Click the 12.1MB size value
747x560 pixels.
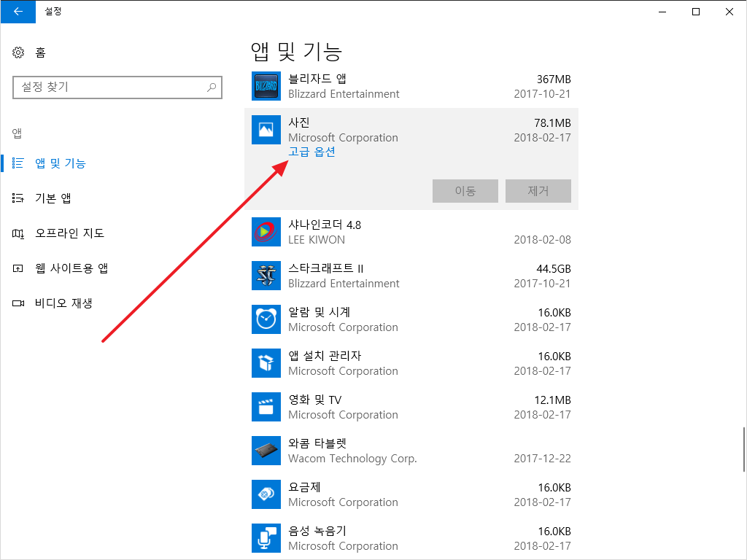(x=553, y=400)
